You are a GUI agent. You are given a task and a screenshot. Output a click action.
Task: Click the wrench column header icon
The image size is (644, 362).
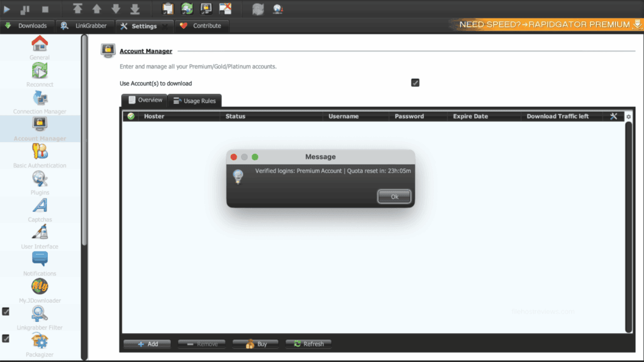[614, 116]
